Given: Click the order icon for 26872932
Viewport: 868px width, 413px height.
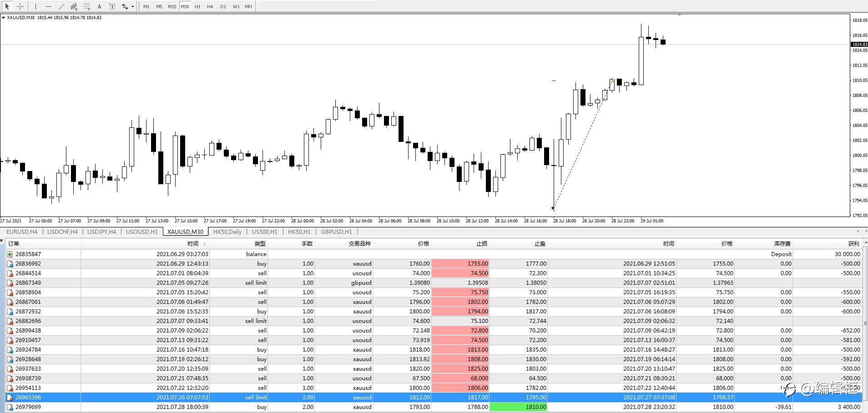Looking at the screenshot, I should [x=10, y=312].
